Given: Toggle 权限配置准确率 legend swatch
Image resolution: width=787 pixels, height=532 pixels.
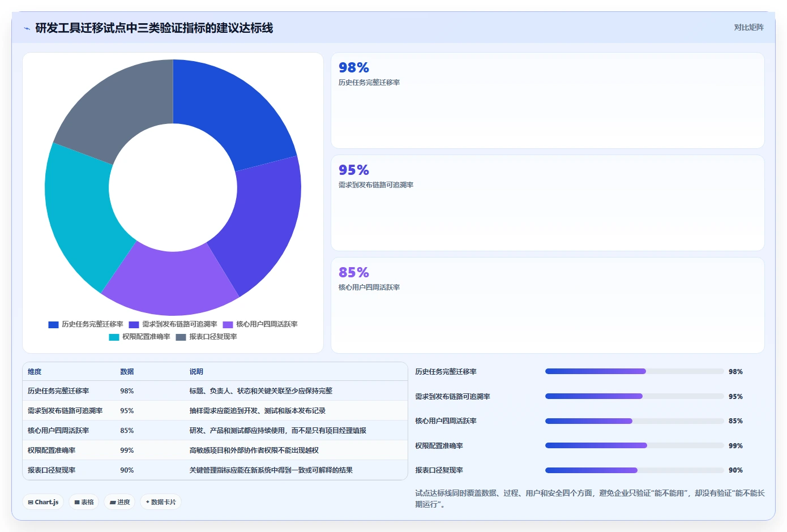Looking at the screenshot, I should click(x=114, y=337).
